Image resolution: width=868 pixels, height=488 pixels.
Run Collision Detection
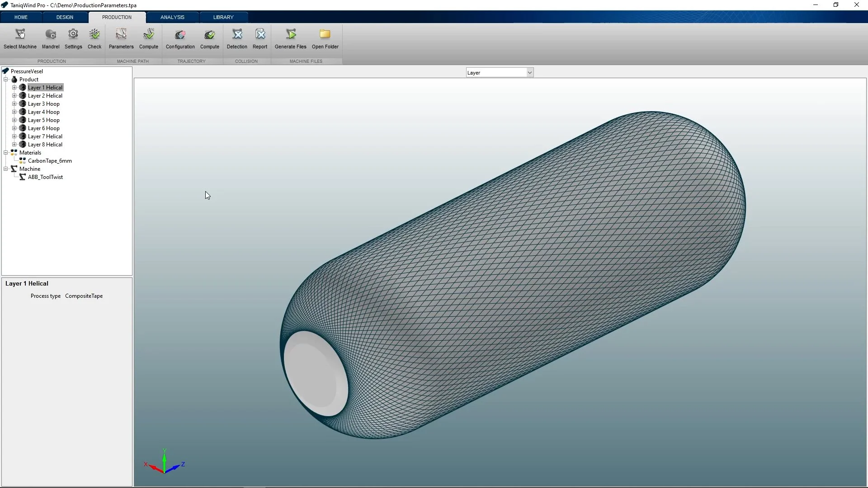point(237,35)
